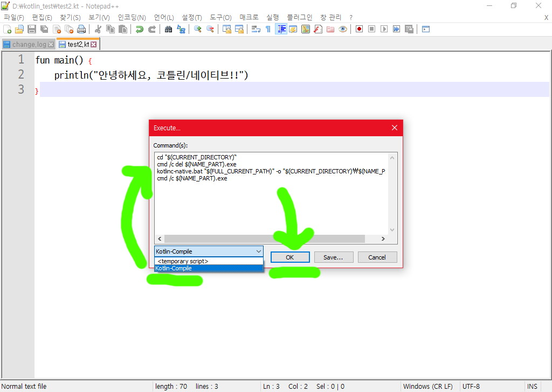
Task: Click the Zoom In magnifier icon
Action: (x=198, y=29)
